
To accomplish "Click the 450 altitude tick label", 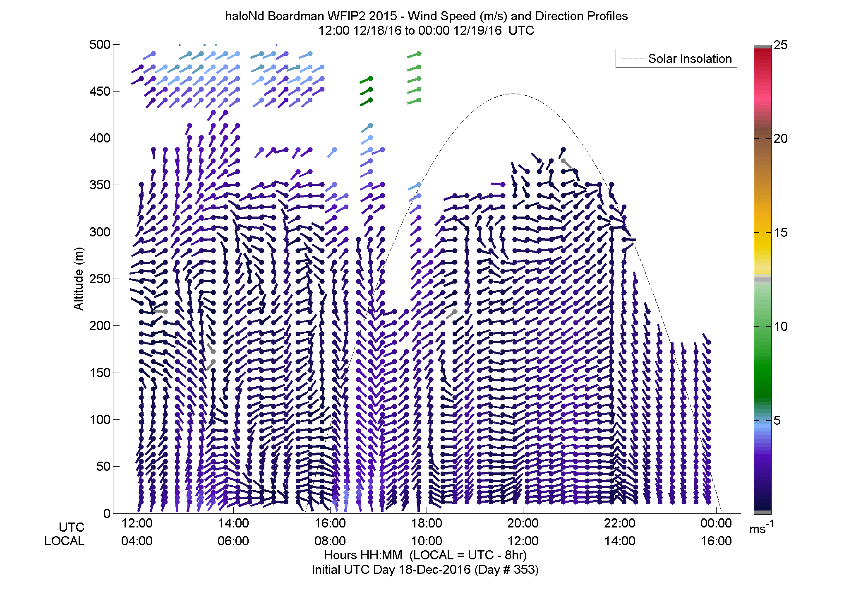I will click(100, 91).
